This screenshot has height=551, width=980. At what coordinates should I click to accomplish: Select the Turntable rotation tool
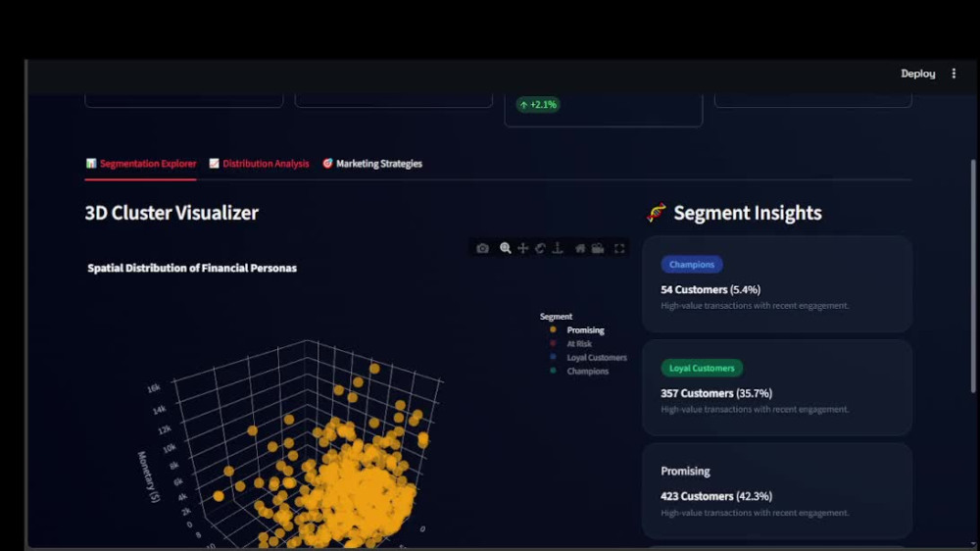[x=558, y=248]
